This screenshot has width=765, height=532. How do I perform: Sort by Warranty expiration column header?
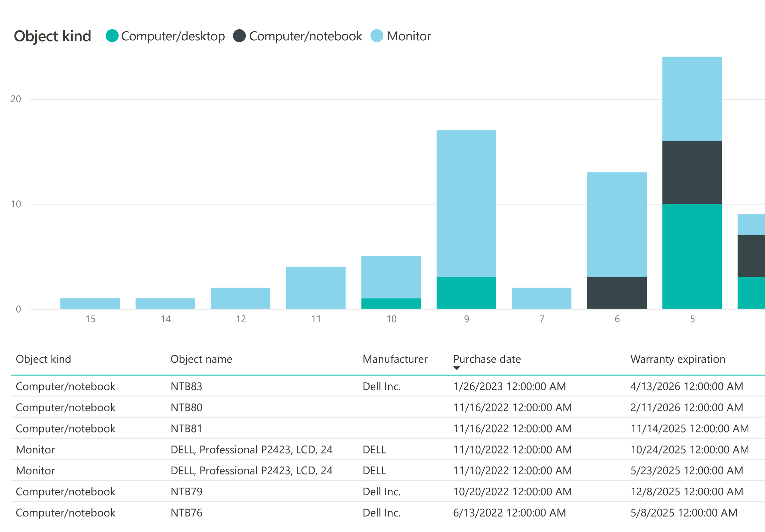(677, 359)
